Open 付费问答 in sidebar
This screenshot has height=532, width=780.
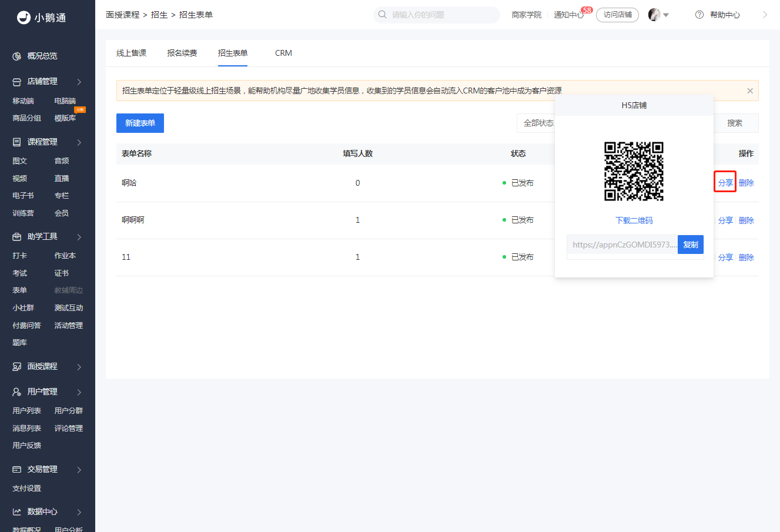[27, 326]
